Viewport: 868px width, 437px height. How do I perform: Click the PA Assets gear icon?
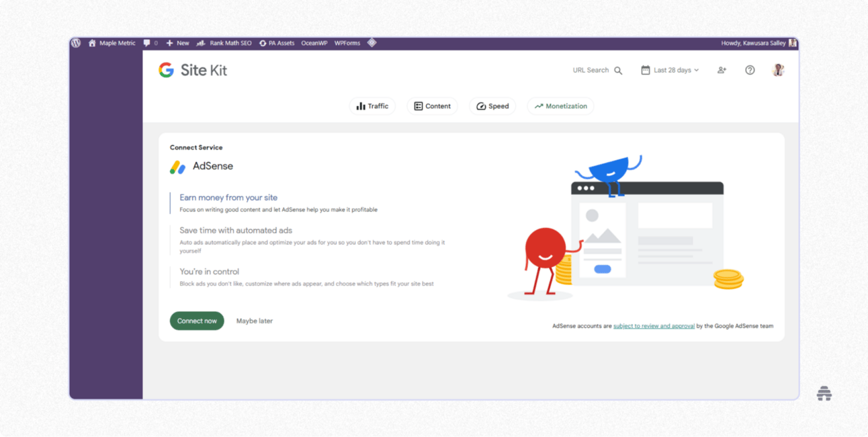coord(262,42)
